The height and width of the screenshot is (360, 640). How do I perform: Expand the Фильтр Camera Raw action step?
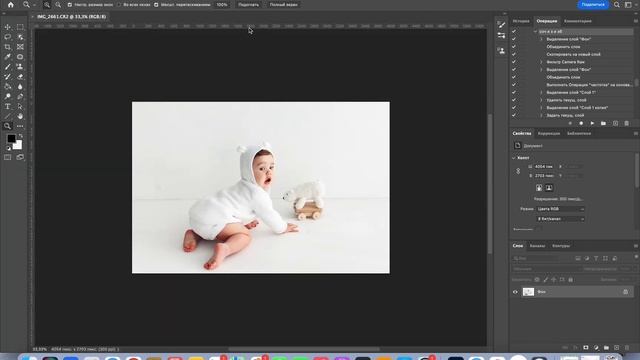pyautogui.click(x=542, y=62)
